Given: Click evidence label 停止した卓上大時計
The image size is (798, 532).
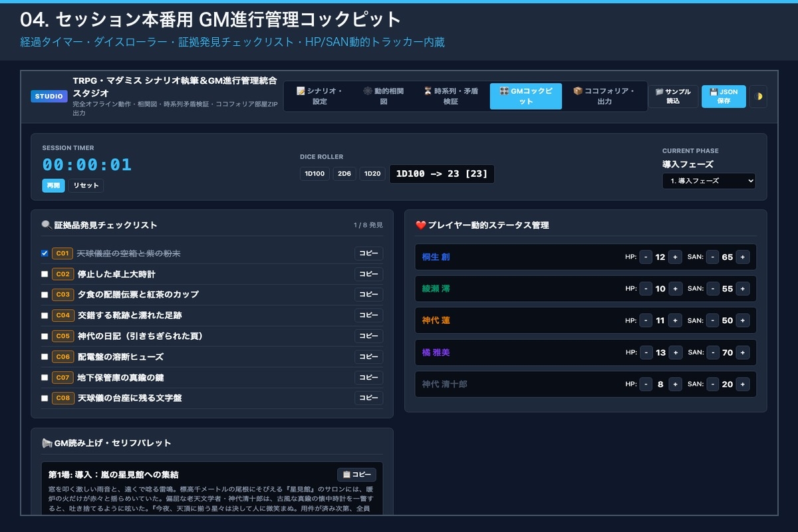Looking at the screenshot, I should pos(116,274).
